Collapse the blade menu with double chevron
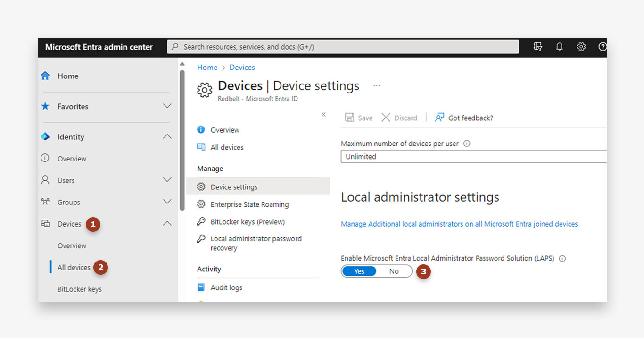The height and width of the screenshot is (338, 644). coord(323,115)
